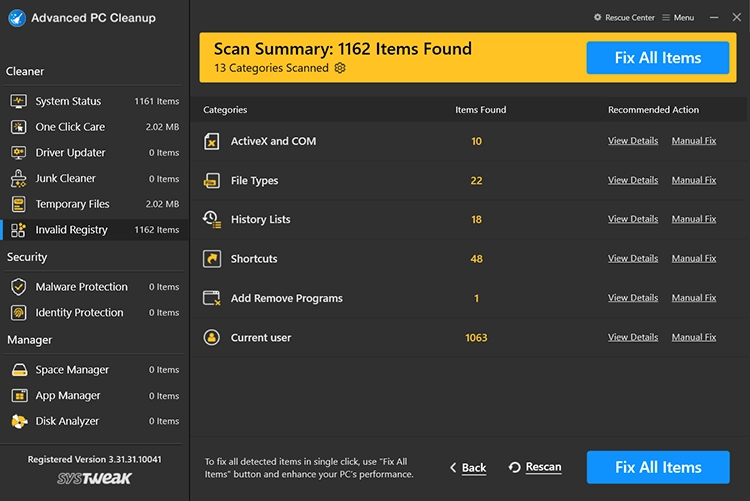Click the Back link text
This screenshot has height=501, width=750.
[474, 468]
